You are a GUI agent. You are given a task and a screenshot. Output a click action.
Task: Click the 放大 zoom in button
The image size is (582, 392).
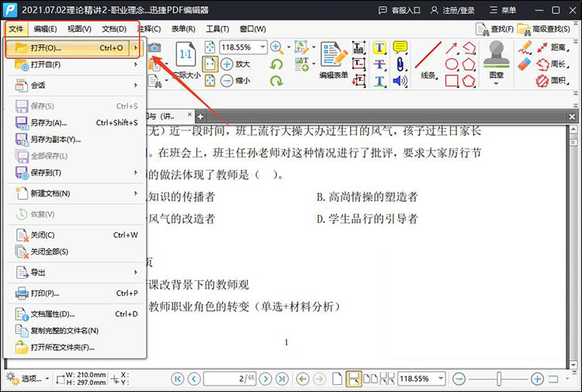pos(235,64)
